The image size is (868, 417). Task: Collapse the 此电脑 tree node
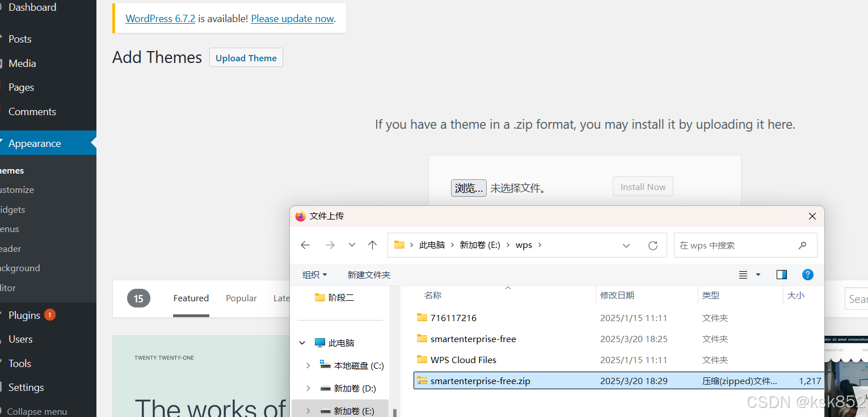[x=302, y=343]
